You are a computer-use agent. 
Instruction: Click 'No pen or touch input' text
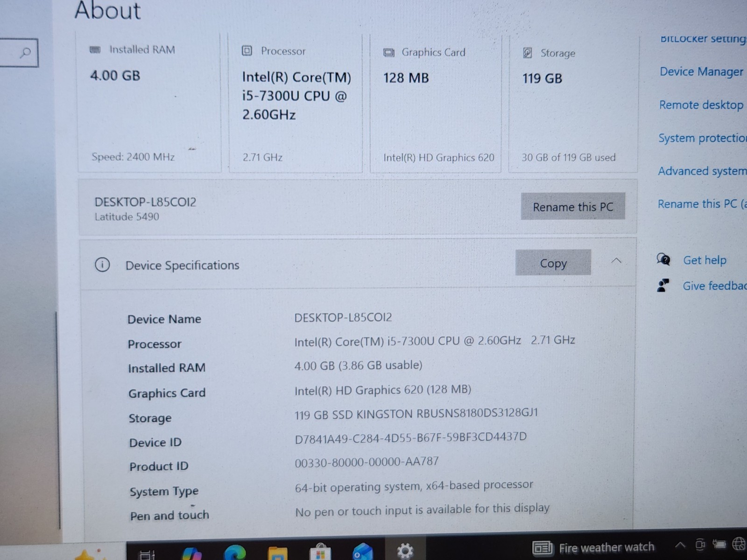[x=422, y=510]
